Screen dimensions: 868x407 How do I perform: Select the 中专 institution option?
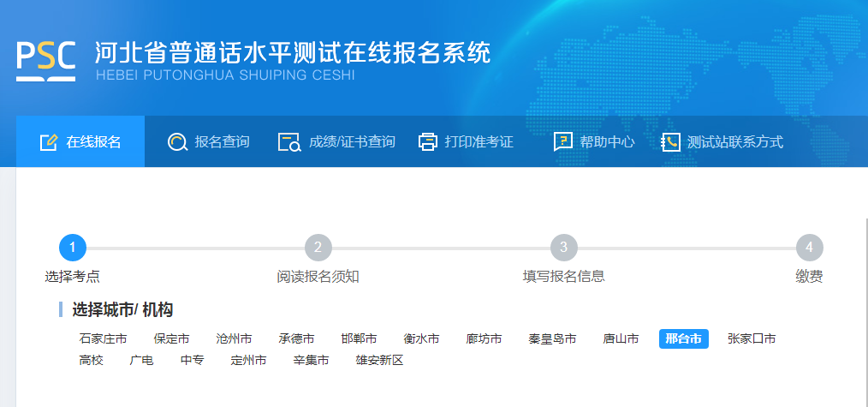[x=192, y=361]
